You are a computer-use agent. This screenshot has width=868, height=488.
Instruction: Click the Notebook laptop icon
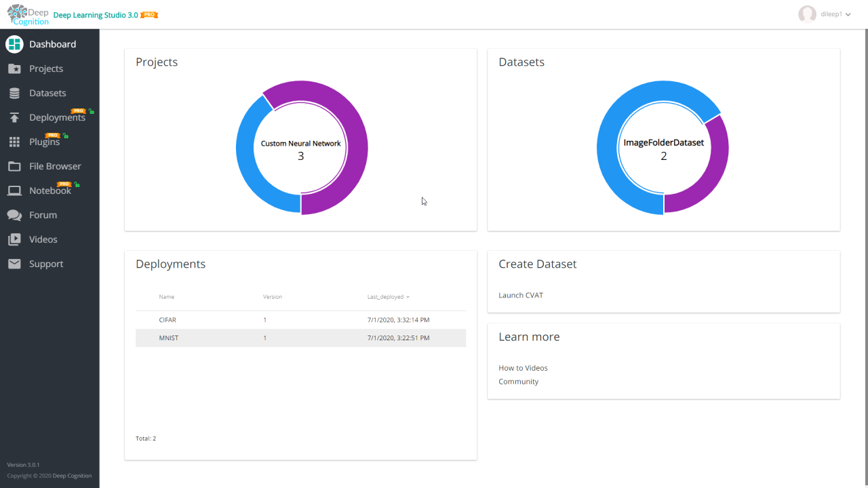(x=14, y=190)
